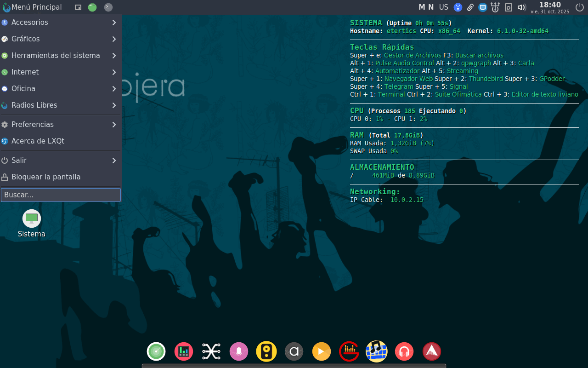This screenshot has width=588, height=368.
Task: Open the trident network tray icon
Action: pyautogui.click(x=495, y=7)
